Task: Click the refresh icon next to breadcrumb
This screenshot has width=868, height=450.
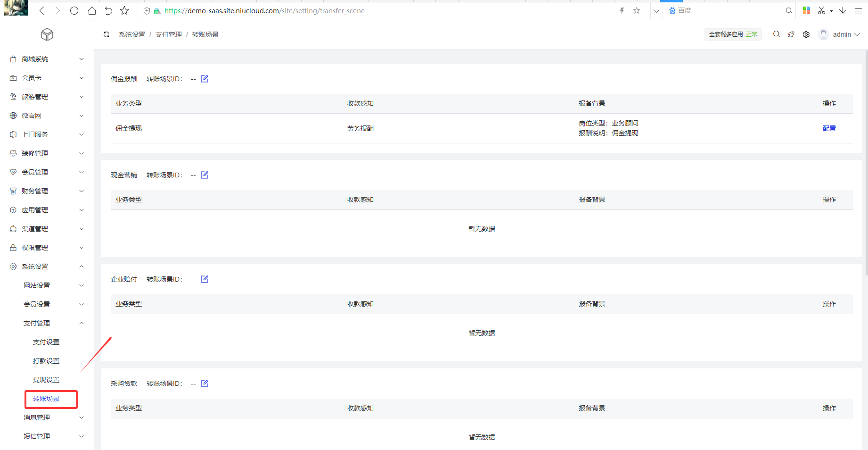Action: click(x=106, y=34)
